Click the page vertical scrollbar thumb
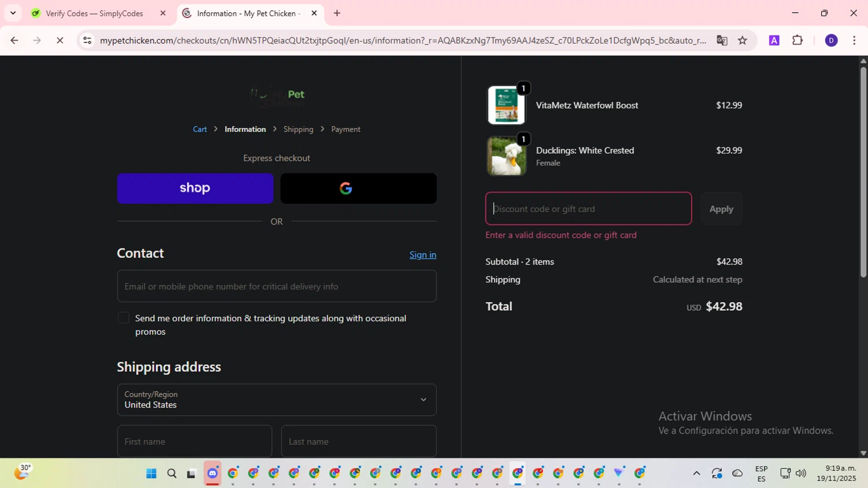The height and width of the screenshot is (488, 868). (863, 173)
